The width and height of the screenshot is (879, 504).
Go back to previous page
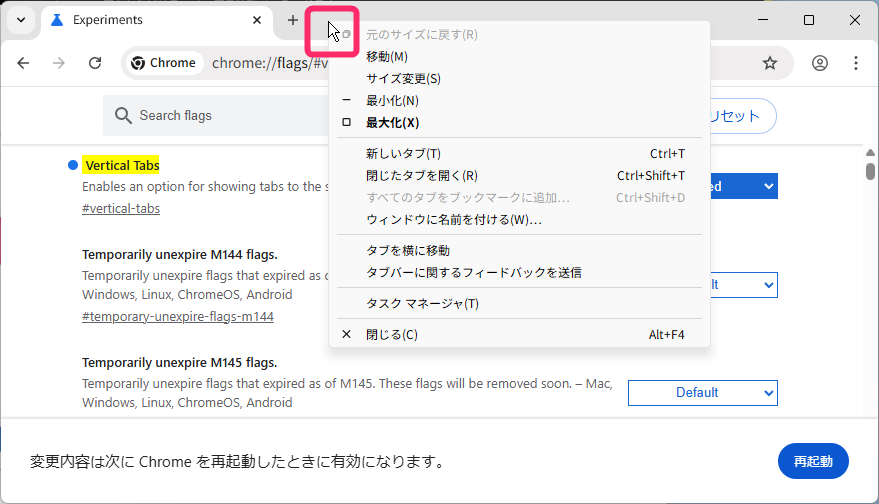23,63
